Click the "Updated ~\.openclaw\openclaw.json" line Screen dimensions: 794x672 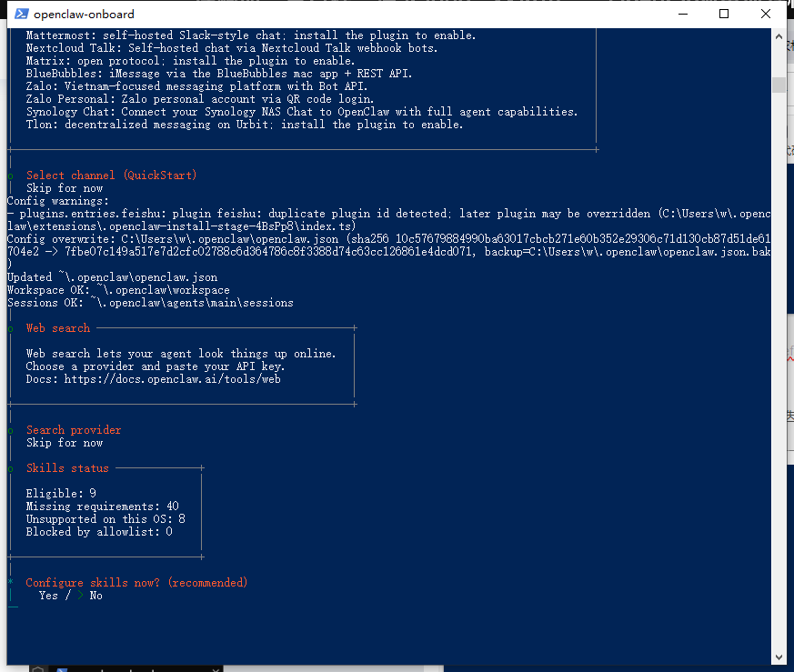coord(113,277)
